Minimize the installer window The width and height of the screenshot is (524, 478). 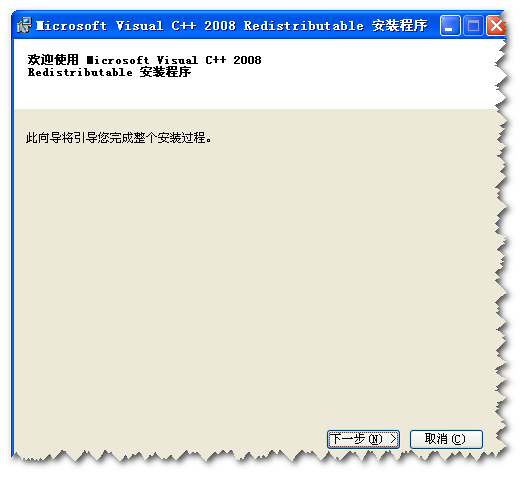pyautogui.click(x=450, y=25)
